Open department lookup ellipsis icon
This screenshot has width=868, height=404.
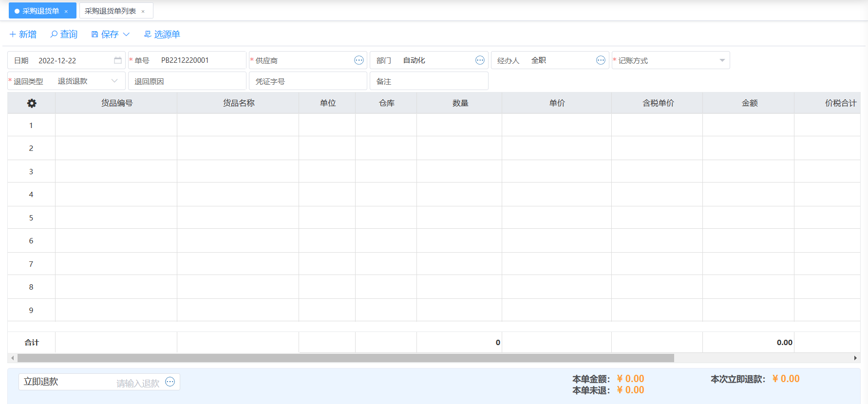pos(480,60)
